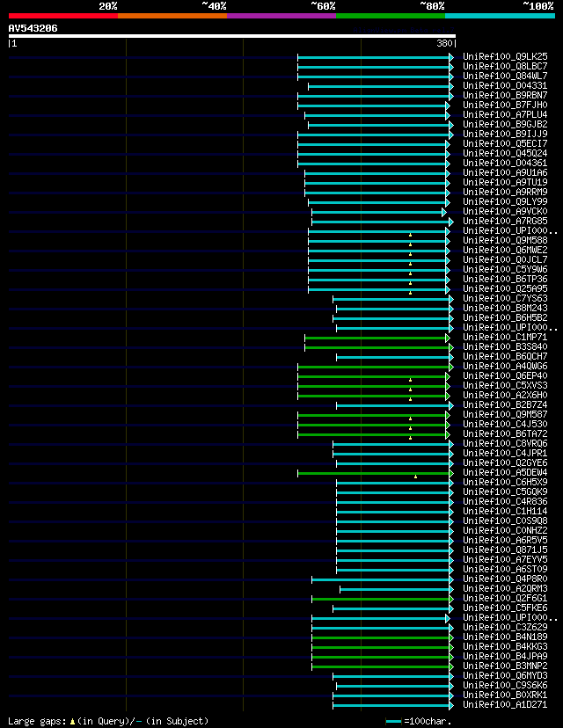Select hit label UniRef100_Q2F6G1
The width and height of the screenshot is (563, 728).
[x=505, y=598]
